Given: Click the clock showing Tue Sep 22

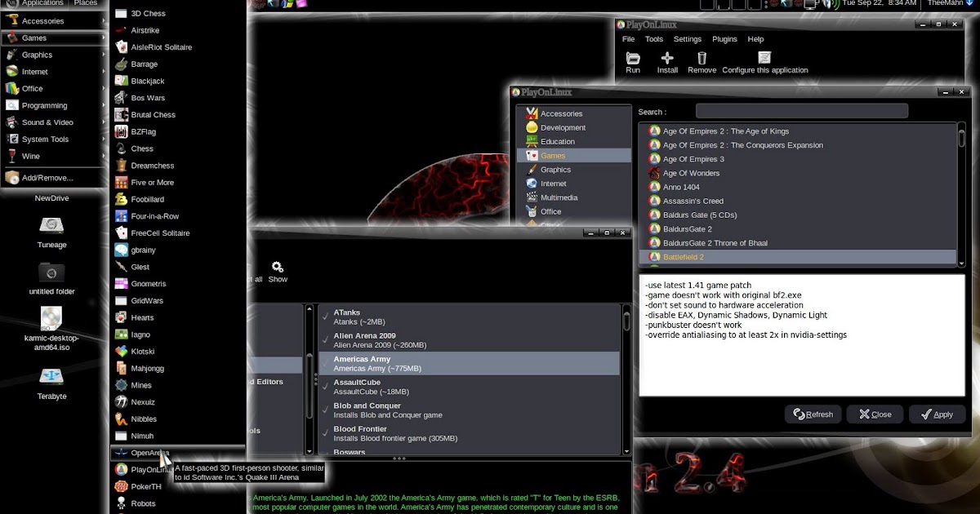Looking at the screenshot, I should tap(878, 3).
